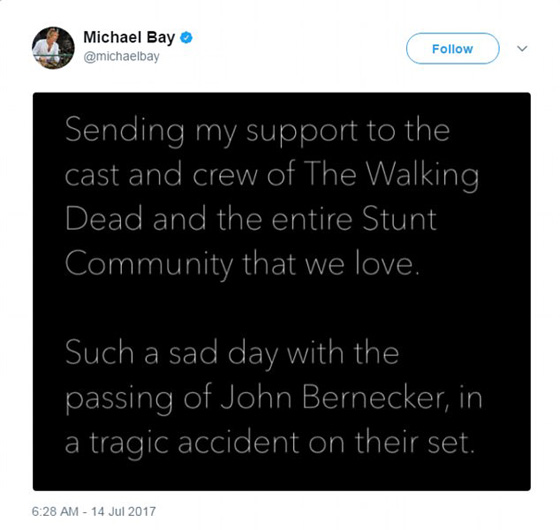
Task: Click the 6:28 AM tweet timestamp
Action: pos(55,511)
